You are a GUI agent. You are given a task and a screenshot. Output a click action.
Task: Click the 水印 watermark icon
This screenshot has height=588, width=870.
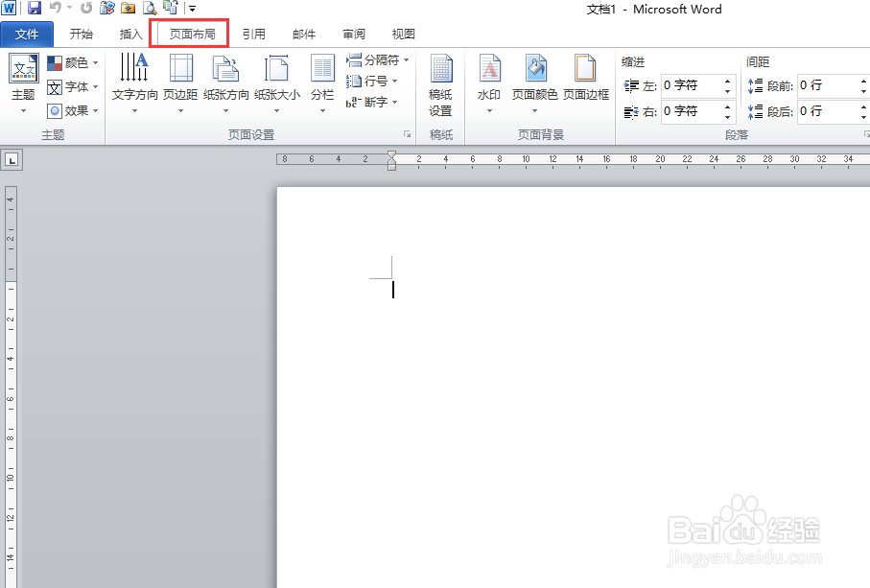489,68
